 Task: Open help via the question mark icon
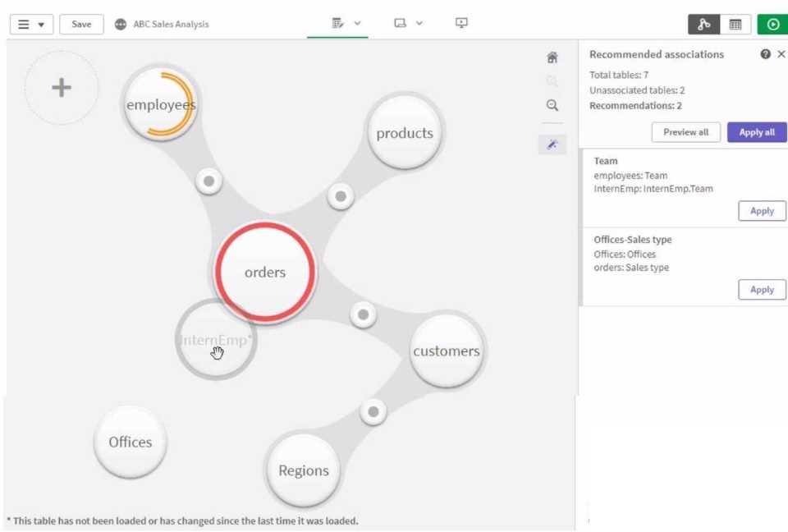point(765,53)
